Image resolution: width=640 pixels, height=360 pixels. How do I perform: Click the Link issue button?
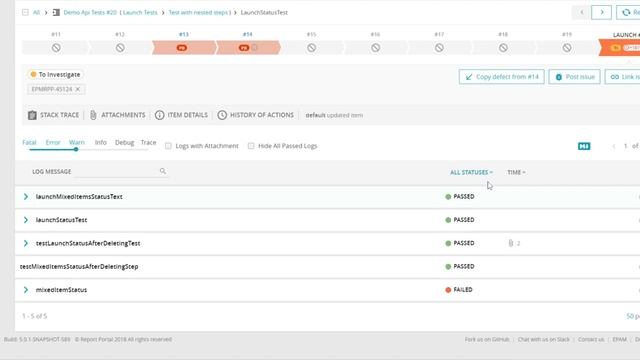[x=622, y=77]
